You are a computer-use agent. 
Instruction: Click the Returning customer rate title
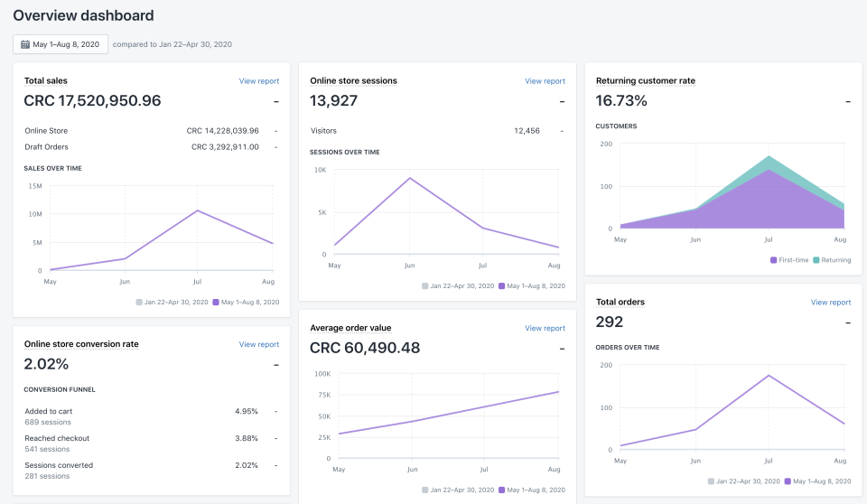pos(645,80)
